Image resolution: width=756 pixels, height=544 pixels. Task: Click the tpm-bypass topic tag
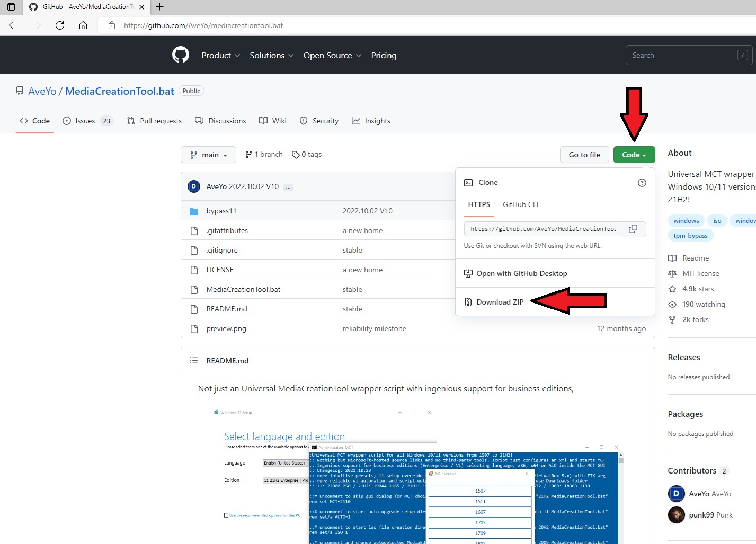tap(690, 236)
